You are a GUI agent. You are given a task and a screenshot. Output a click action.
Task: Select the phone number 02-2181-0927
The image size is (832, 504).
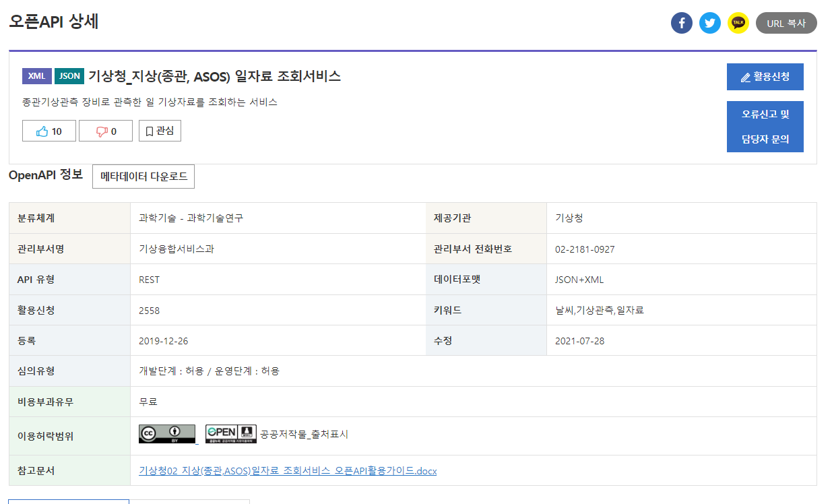tap(585, 249)
